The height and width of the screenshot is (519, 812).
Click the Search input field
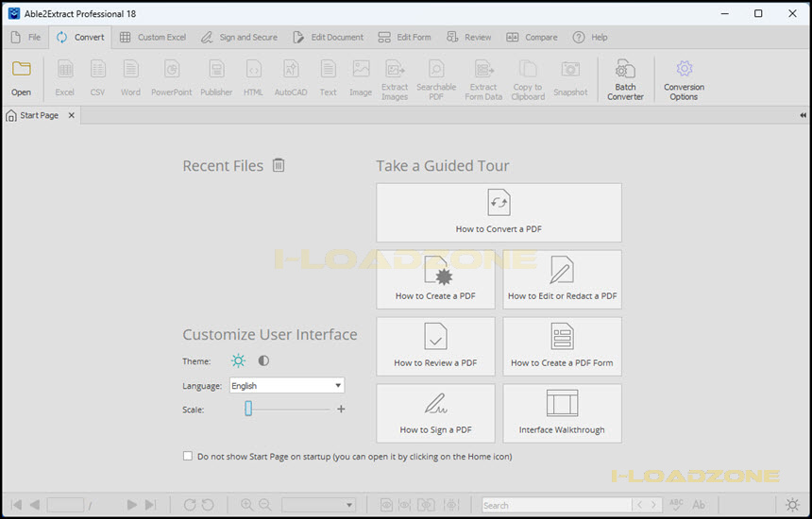point(557,505)
